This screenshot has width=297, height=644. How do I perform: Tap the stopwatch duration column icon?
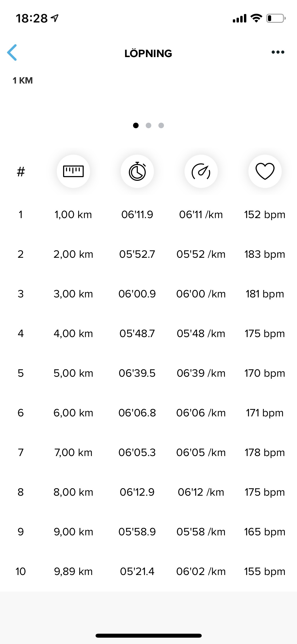click(x=137, y=171)
